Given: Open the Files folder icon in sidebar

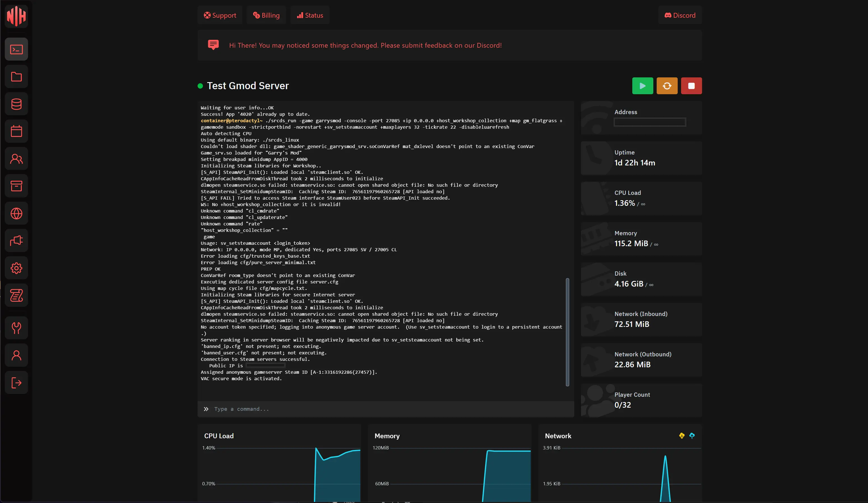Looking at the screenshot, I should tap(16, 77).
